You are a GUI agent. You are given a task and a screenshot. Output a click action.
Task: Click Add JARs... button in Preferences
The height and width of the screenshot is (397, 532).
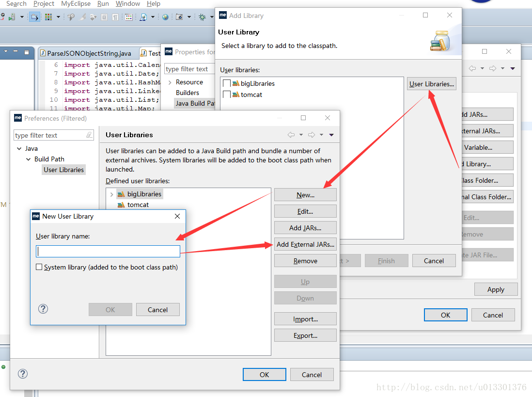pyautogui.click(x=305, y=228)
